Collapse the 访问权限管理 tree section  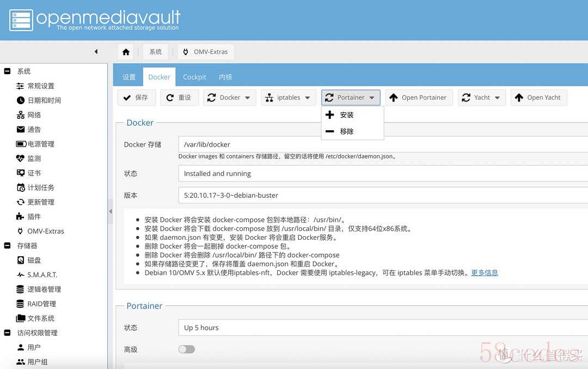pyautogui.click(x=7, y=332)
